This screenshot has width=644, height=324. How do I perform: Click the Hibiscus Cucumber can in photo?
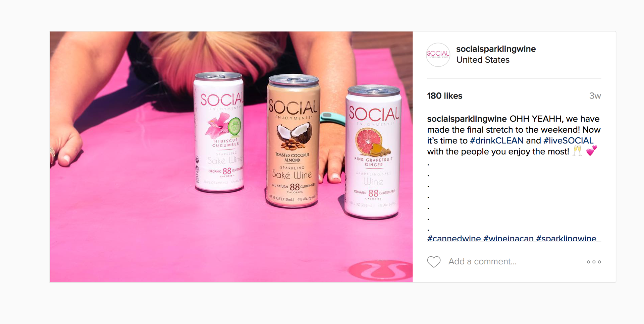pyautogui.click(x=219, y=132)
